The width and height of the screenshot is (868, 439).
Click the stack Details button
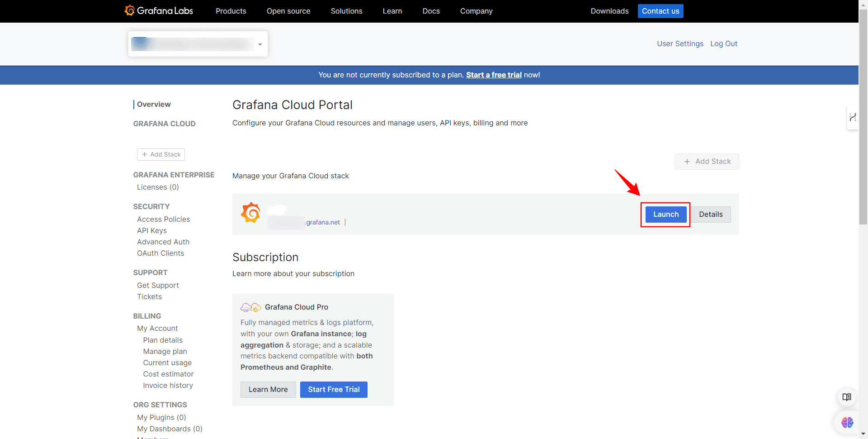tap(711, 215)
